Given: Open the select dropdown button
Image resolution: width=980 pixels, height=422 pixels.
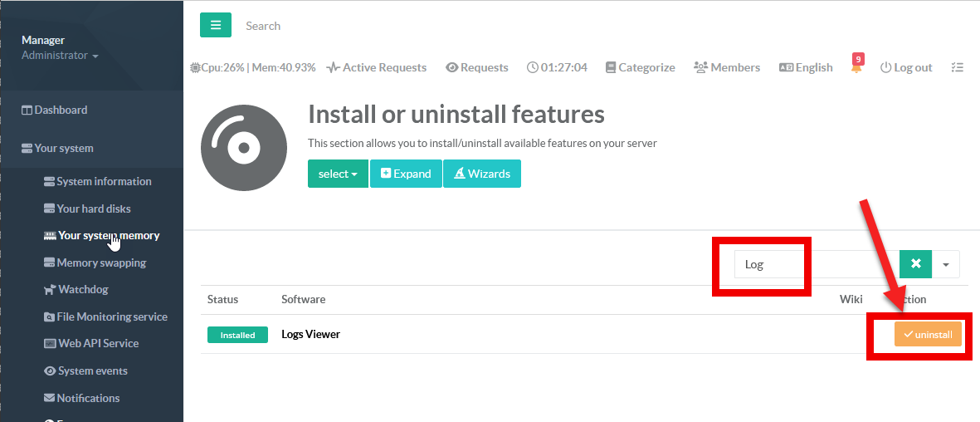Looking at the screenshot, I should [338, 174].
